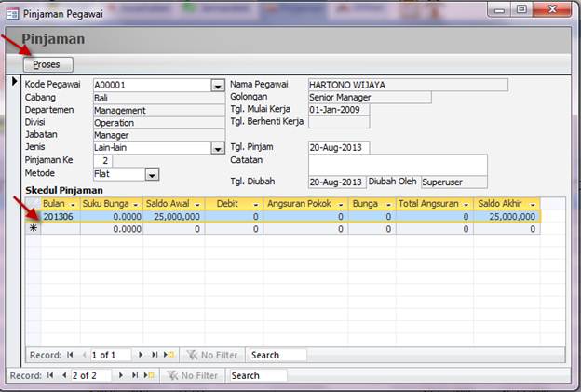Click the Proses button

48,64
